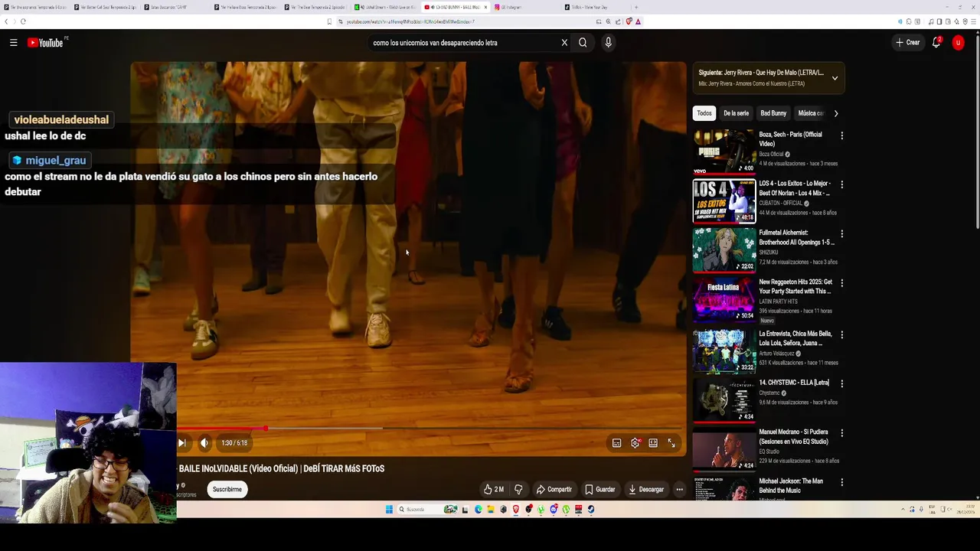The image size is (980, 551).
Task: Reload the page in the browser
Action: pos(23,21)
